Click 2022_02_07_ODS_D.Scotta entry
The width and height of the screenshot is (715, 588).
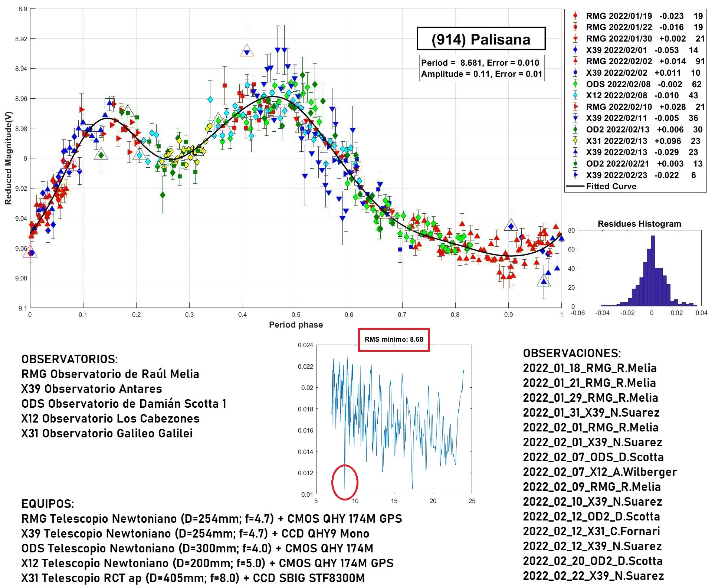593,457
